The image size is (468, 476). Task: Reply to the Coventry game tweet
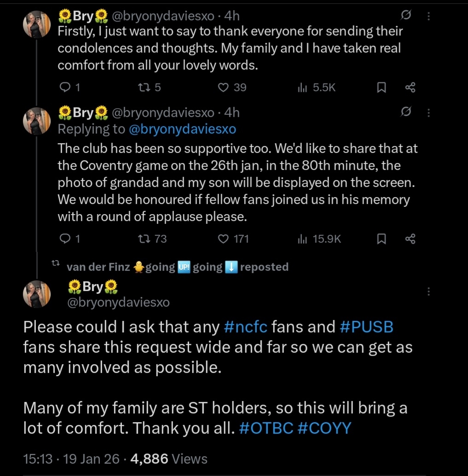point(66,238)
